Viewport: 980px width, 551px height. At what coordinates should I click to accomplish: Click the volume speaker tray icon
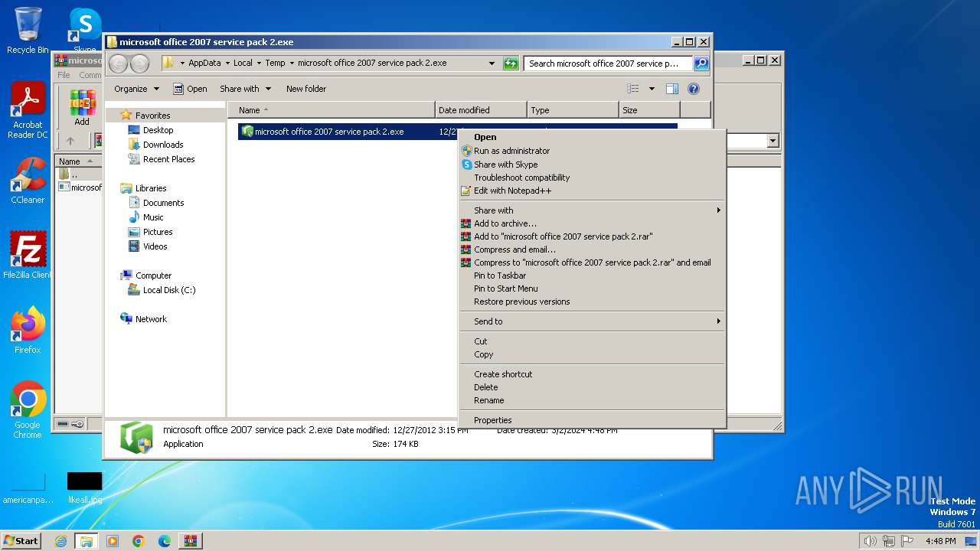coord(870,541)
